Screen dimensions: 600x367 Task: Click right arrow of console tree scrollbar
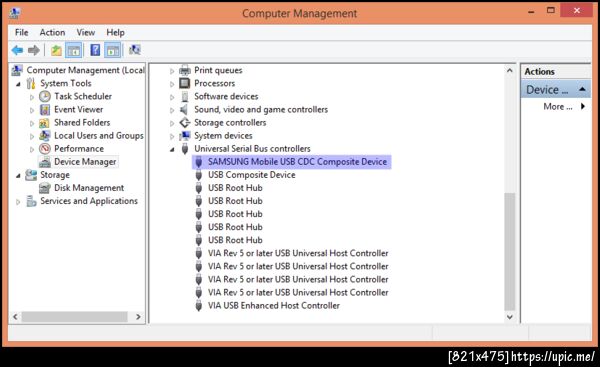pos(138,316)
